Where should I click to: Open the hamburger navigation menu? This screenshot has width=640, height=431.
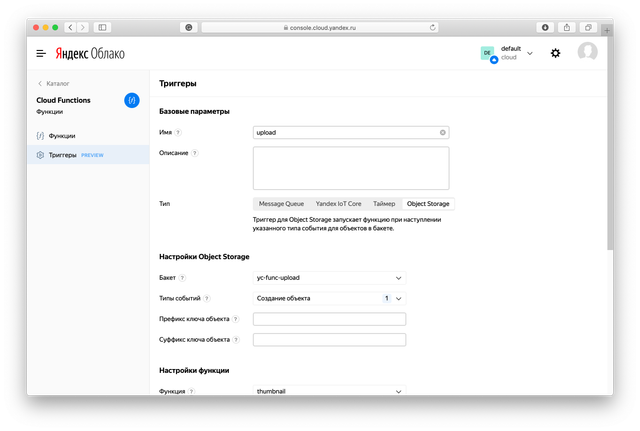coord(41,53)
